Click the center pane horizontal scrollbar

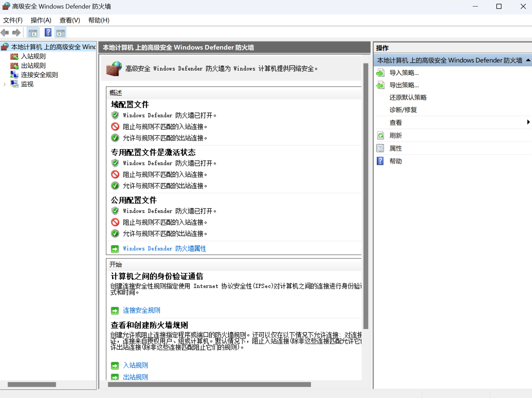click(x=209, y=385)
